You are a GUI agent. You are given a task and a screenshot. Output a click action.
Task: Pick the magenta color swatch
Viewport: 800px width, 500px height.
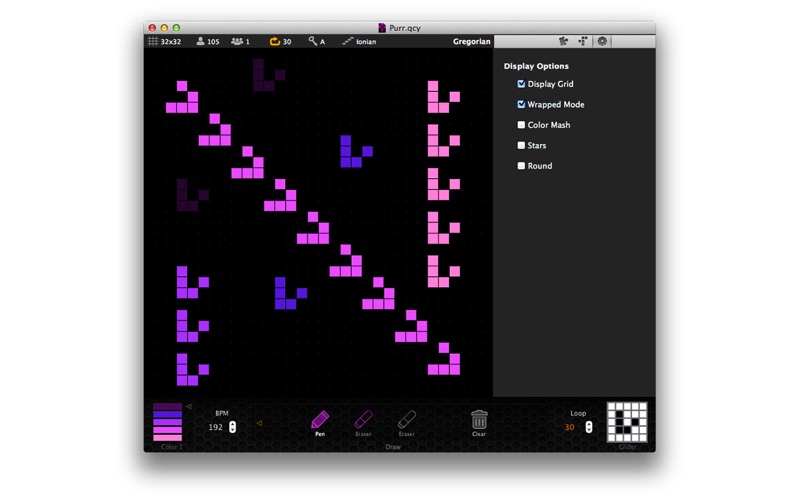click(167, 430)
